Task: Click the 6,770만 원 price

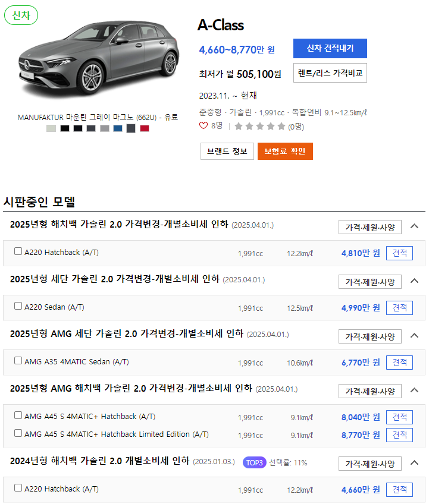Action: coord(361,363)
